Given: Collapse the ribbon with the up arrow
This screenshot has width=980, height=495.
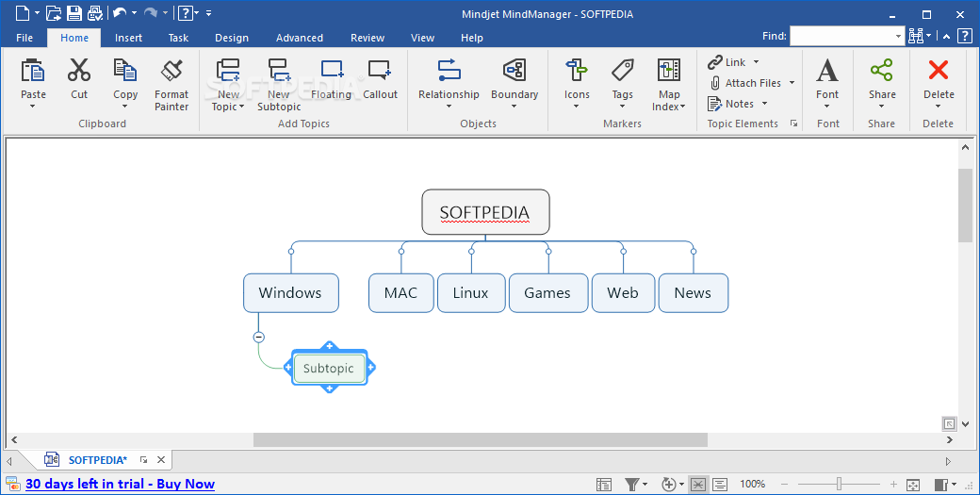Looking at the screenshot, I should pos(947,36).
